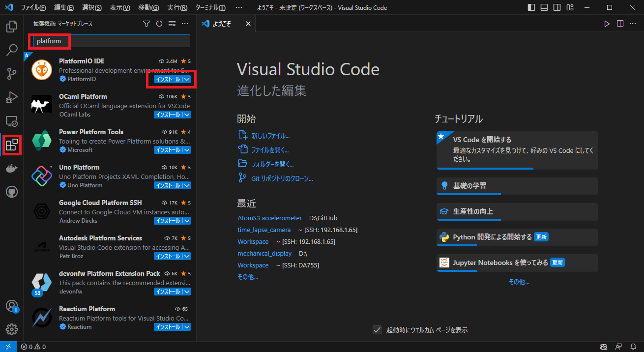Refresh the extensions marketplace list
Viewport: 644px width, 352px height.
[x=159, y=24]
